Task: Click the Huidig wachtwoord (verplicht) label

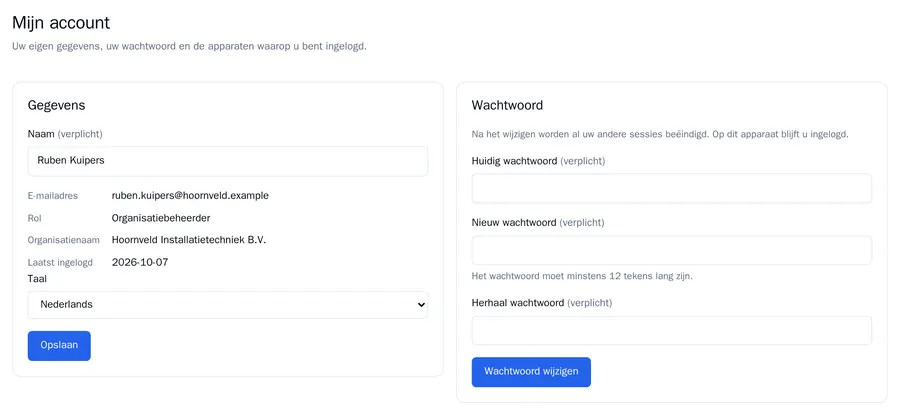Action: [x=538, y=161]
